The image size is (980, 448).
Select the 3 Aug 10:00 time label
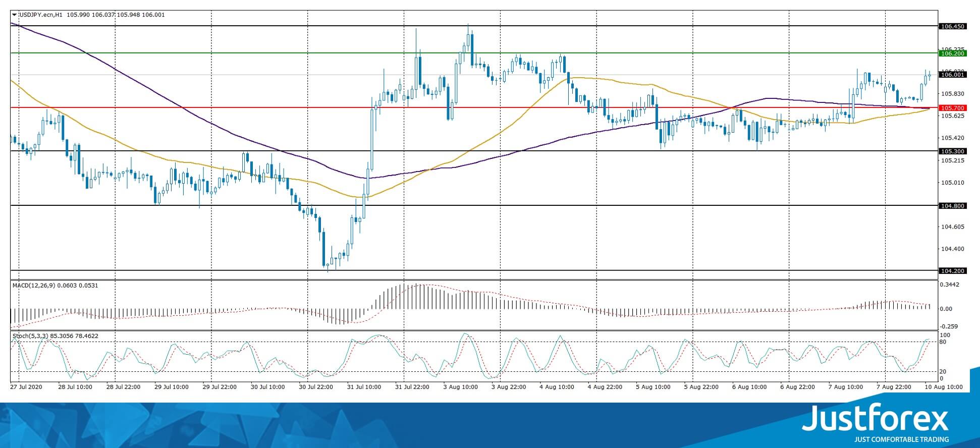[x=461, y=387]
